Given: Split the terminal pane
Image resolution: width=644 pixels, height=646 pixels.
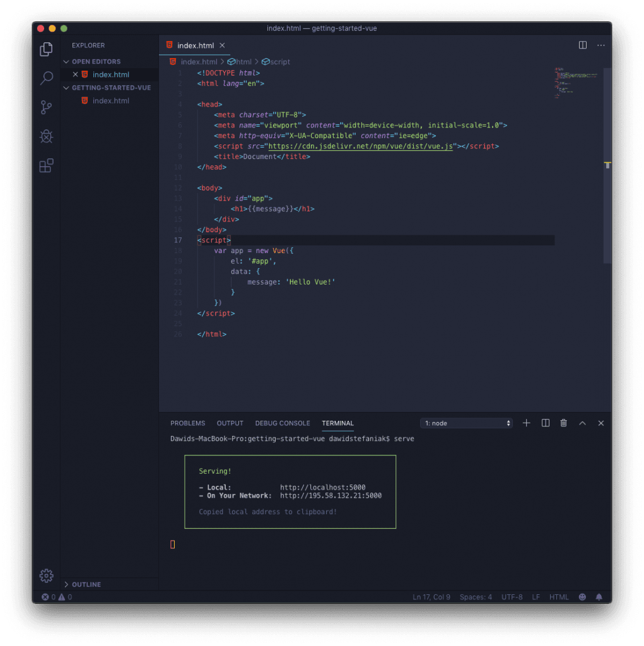Looking at the screenshot, I should click(545, 423).
